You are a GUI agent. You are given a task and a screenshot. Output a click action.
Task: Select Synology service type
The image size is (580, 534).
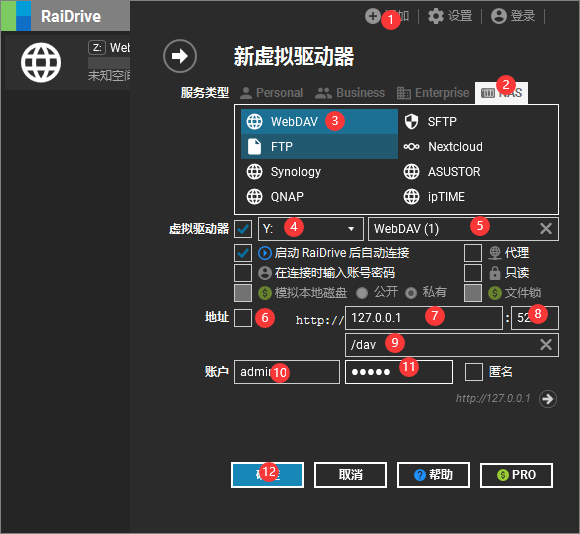(319, 172)
